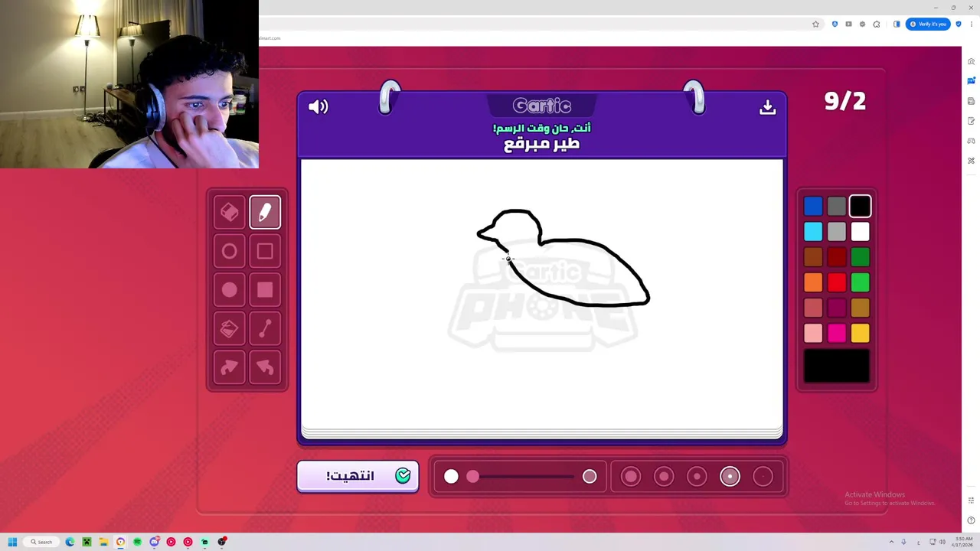980x551 pixels.
Task: Click on the white drawing canvas
Action: point(542,295)
